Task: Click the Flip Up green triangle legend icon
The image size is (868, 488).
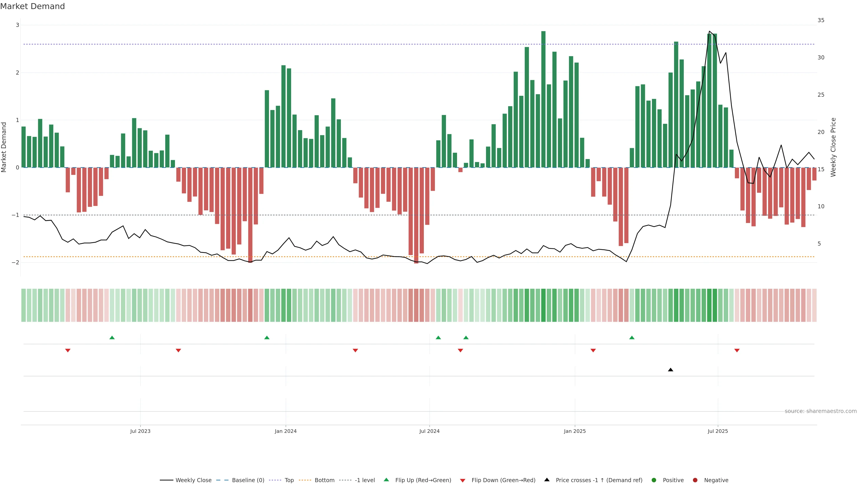Action: pos(387,480)
